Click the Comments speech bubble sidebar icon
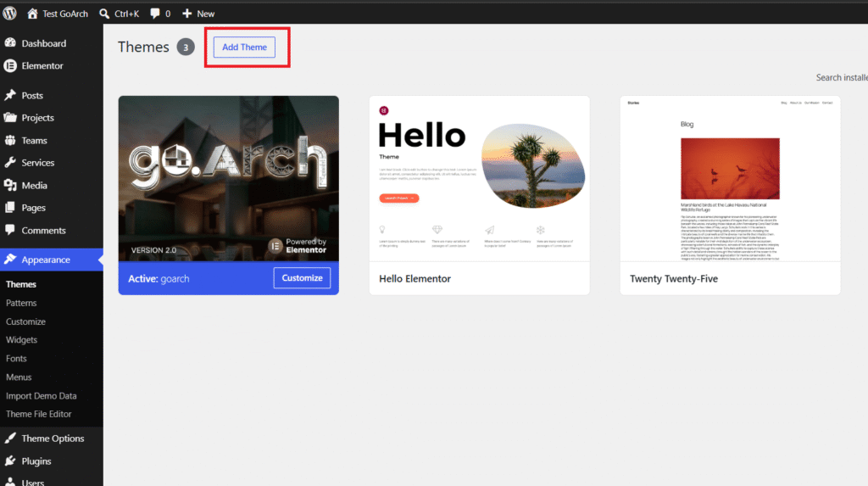 pyautogui.click(x=10, y=229)
